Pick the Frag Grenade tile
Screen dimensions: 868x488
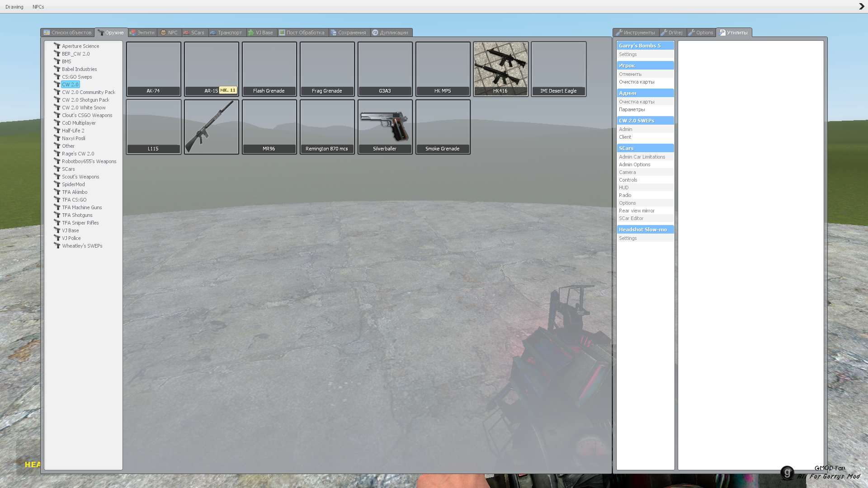pyautogui.click(x=327, y=69)
